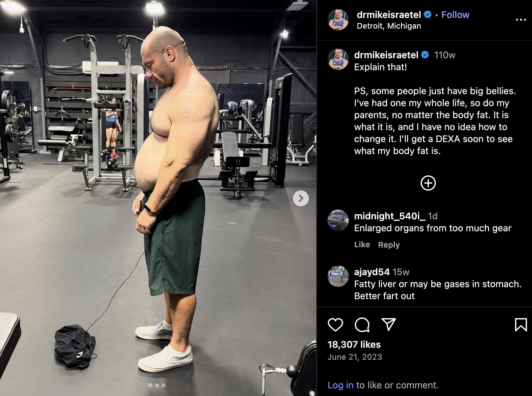Share post via paper plane icon
Viewport: 532px width, 396px height.
pyautogui.click(x=388, y=324)
